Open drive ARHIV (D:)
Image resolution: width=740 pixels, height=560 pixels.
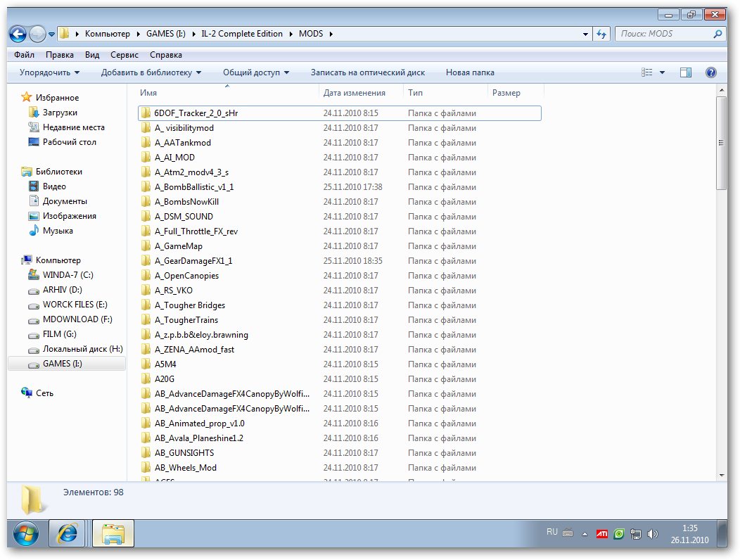(x=63, y=289)
